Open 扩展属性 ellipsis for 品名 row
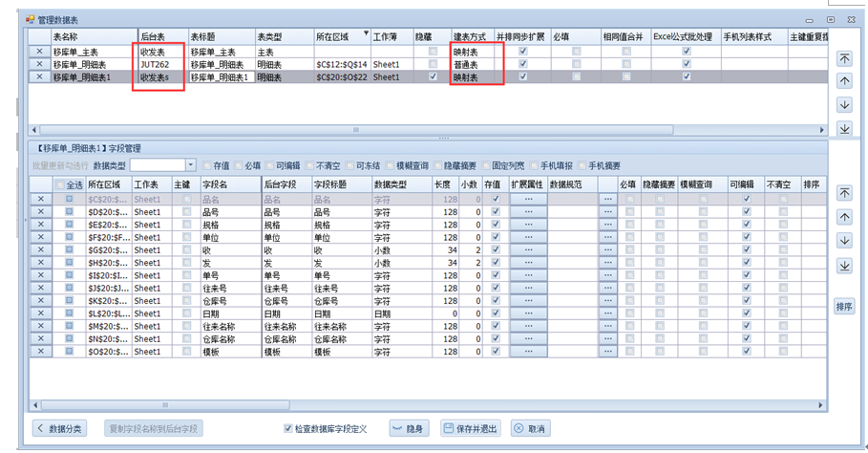The image size is (868, 453). click(528, 200)
